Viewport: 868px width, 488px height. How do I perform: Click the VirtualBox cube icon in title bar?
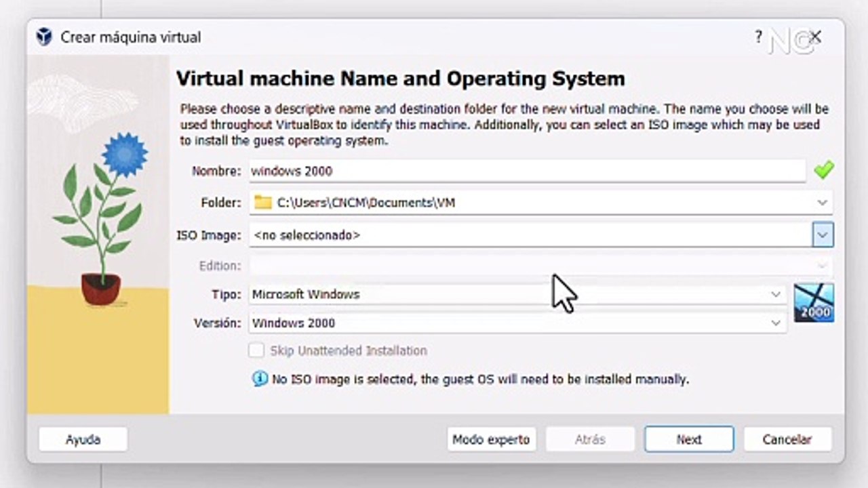44,37
